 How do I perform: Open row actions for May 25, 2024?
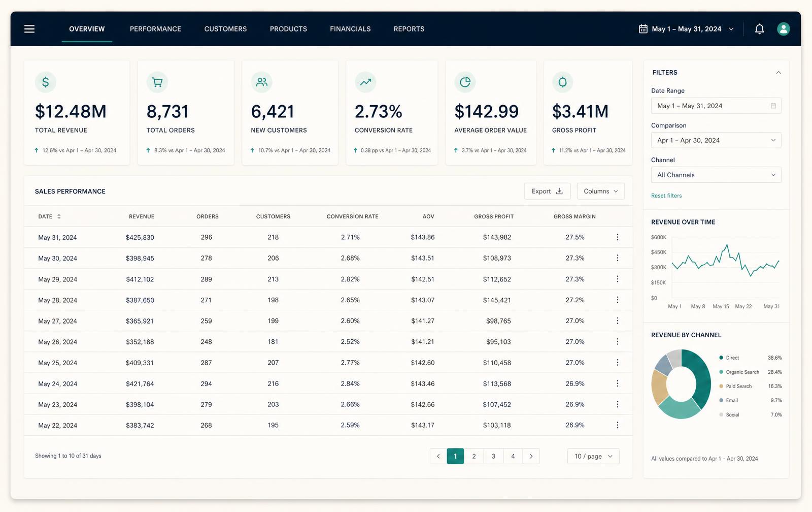618,363
